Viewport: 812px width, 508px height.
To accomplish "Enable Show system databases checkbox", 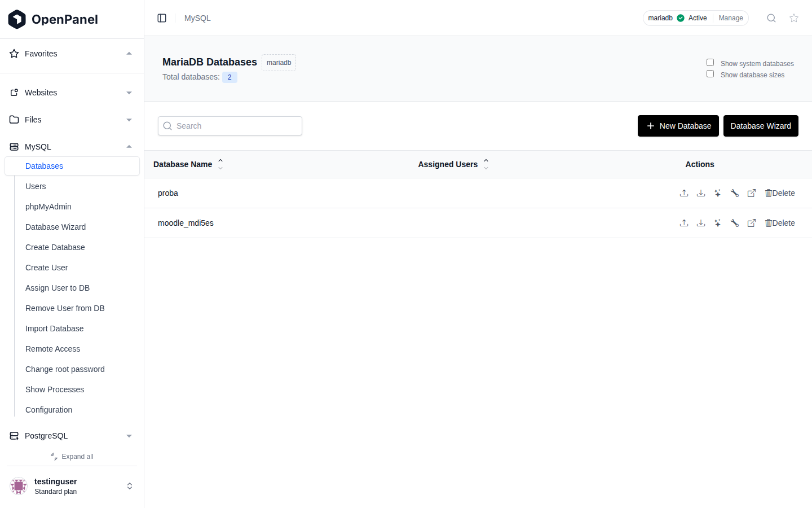I will (710, 63).
